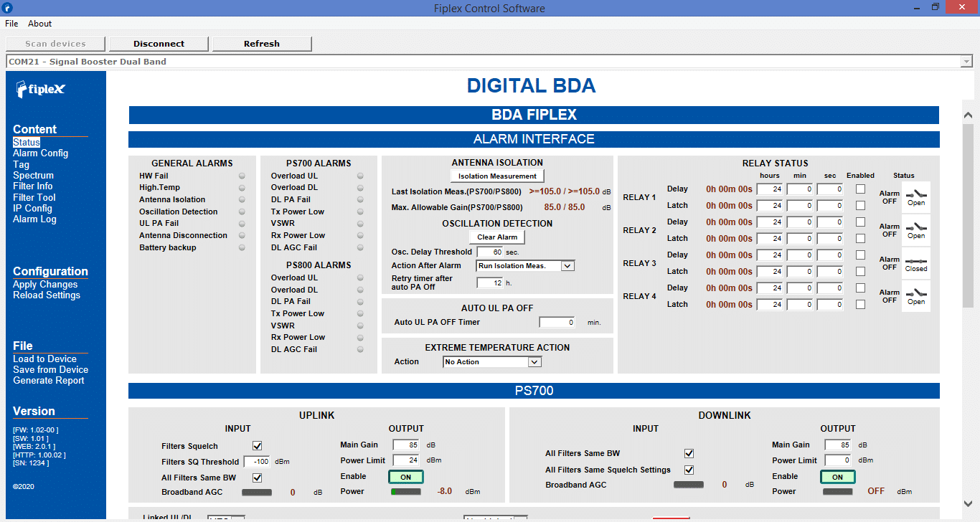Go to the Status page in sidebar

27,143
